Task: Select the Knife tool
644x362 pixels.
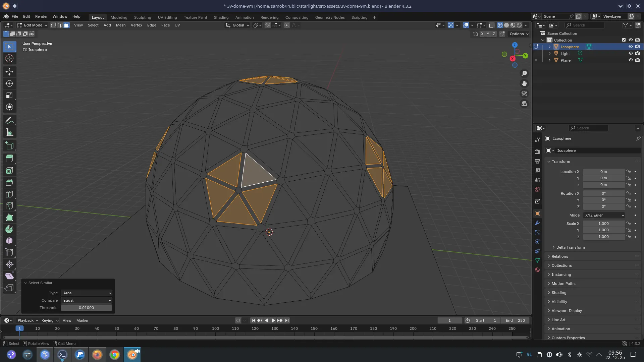Action: 9,205
